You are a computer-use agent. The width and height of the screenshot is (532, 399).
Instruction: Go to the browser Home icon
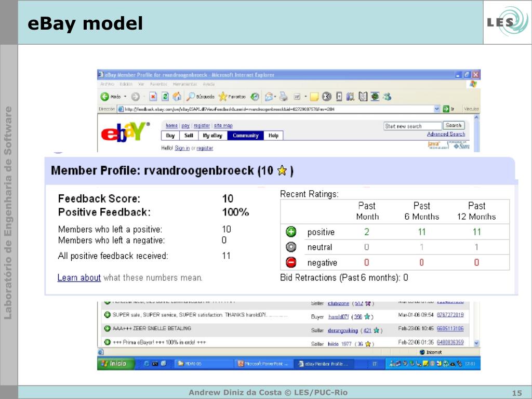[177, 97]
